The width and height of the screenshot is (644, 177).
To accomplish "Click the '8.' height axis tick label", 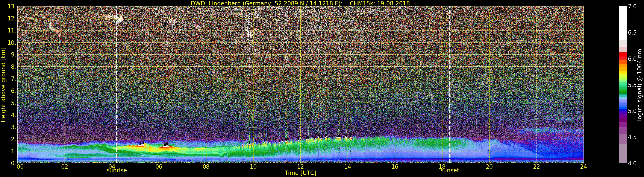I will 14,67.
